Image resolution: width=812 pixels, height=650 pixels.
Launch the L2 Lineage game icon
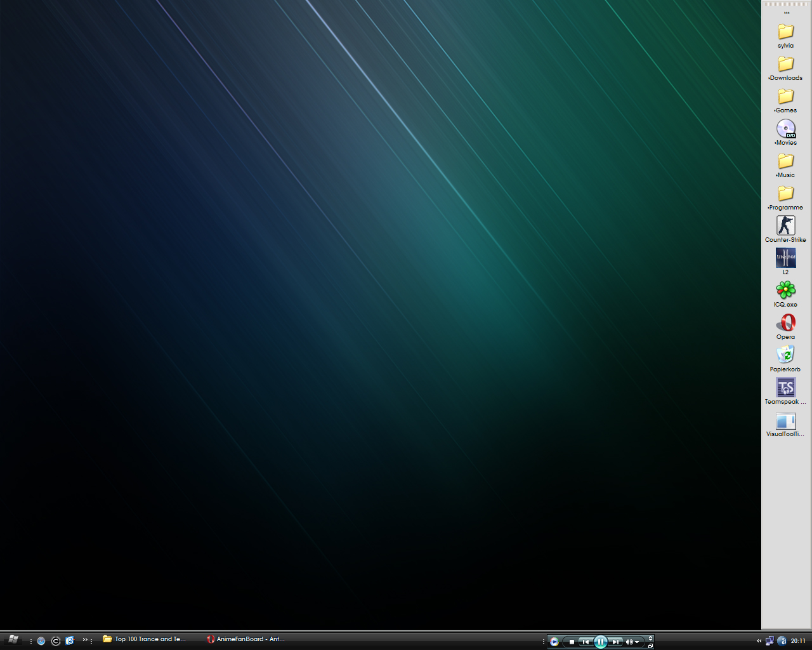pyautogui.click(x=785, y=258)
